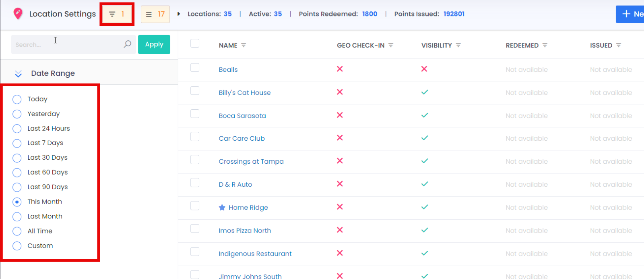Select This Month radio option
This screenshot has height=279, width=644.
click(x=17, y=202)
